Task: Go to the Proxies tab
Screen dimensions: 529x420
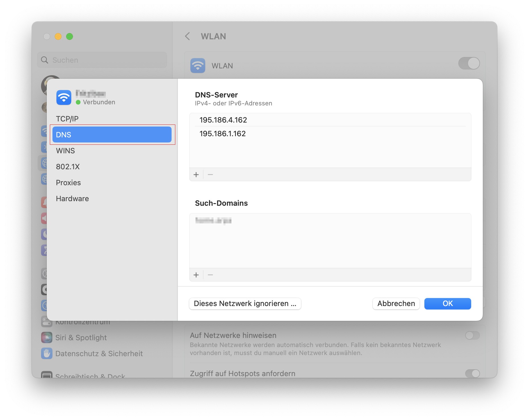Action: pyautogui.click(x=112, y=183)
